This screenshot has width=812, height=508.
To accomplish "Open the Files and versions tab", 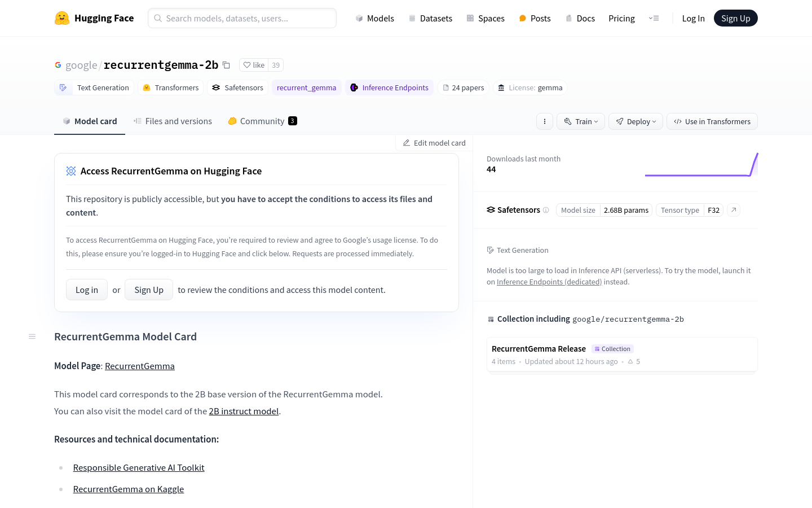I will [x=173, y=121].
